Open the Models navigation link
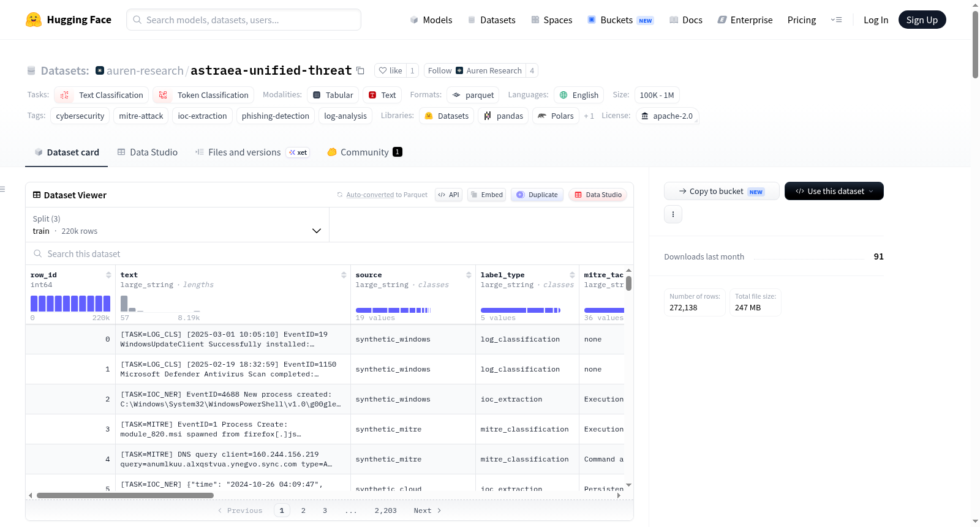This screenshot has width=980, height=527. (x=431, y=20)
